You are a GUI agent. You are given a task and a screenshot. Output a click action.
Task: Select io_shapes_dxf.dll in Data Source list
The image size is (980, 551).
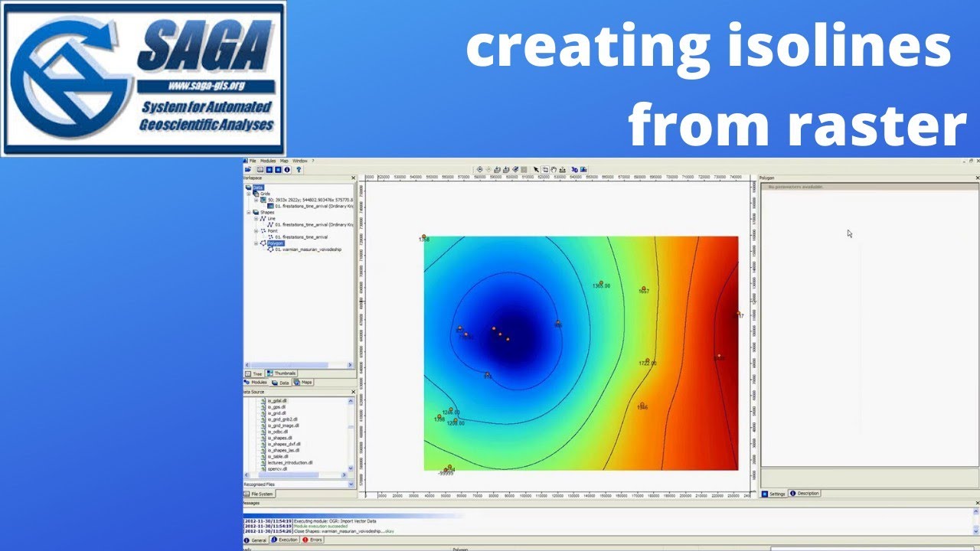click(284, 444)
